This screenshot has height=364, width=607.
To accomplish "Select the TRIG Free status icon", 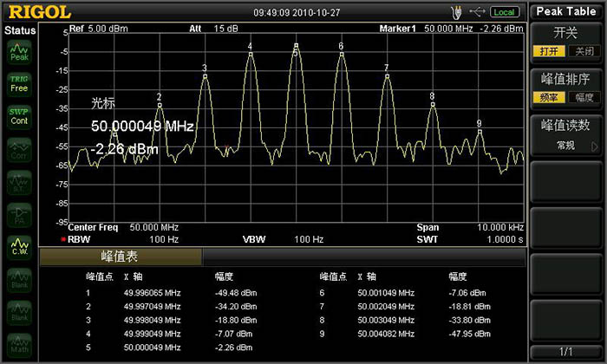I will click(18, 83).
